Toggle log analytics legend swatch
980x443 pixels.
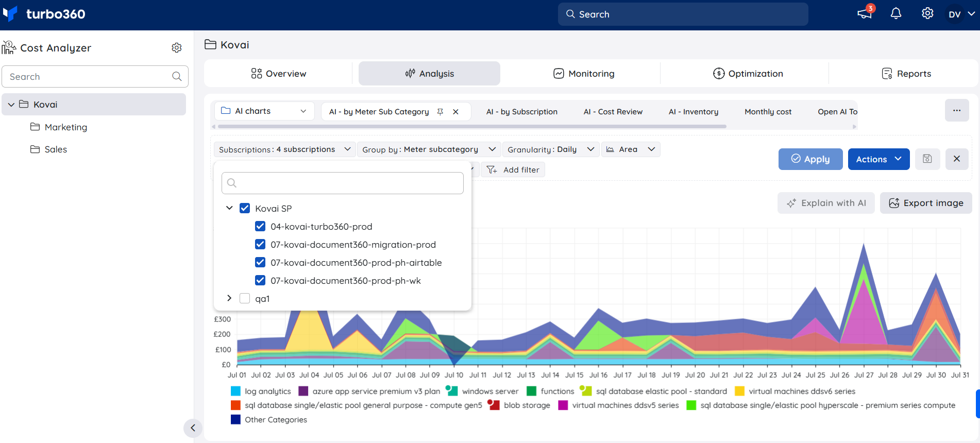[235, 391]
